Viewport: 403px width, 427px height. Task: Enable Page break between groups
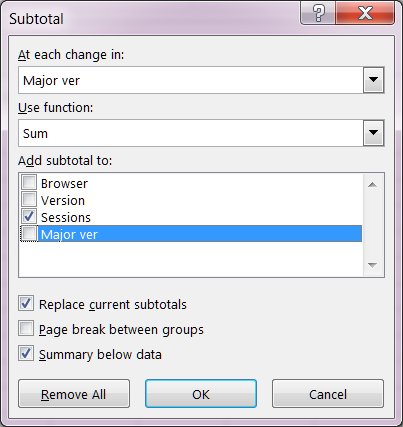coord(26,328)
